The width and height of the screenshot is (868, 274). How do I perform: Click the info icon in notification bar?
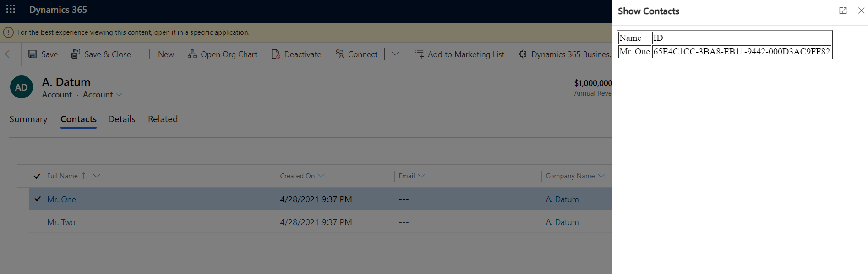[x=8, y=32]
